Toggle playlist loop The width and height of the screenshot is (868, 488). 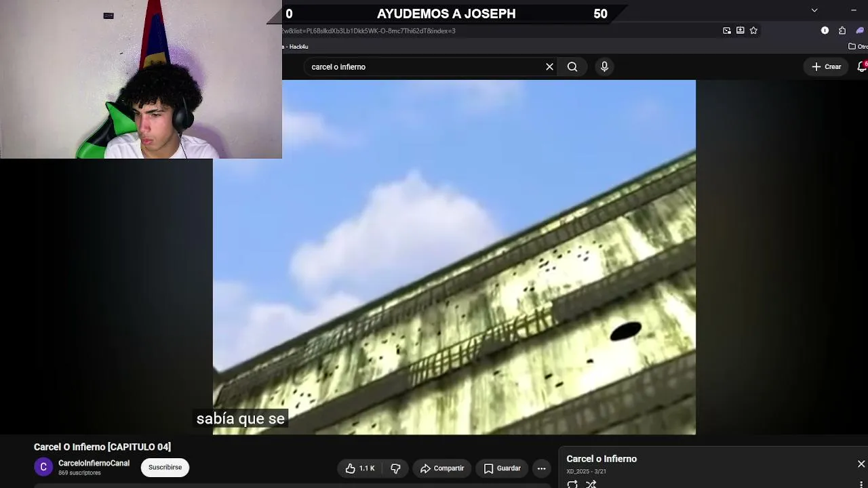pos(572,484)
